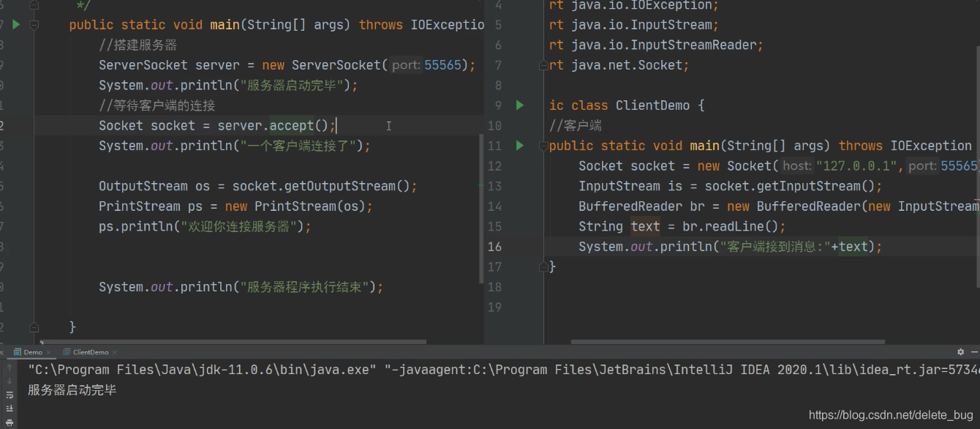The height and width of the screenshot is (429, 980).
Task: Click left editor horizontal scrollbar
Action: point(234,341)
